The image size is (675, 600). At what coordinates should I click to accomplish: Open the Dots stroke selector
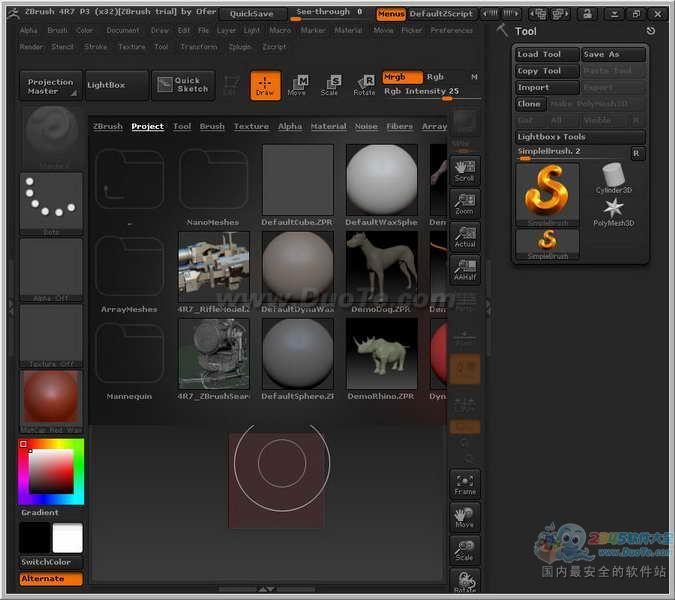(x=51, y=204)
